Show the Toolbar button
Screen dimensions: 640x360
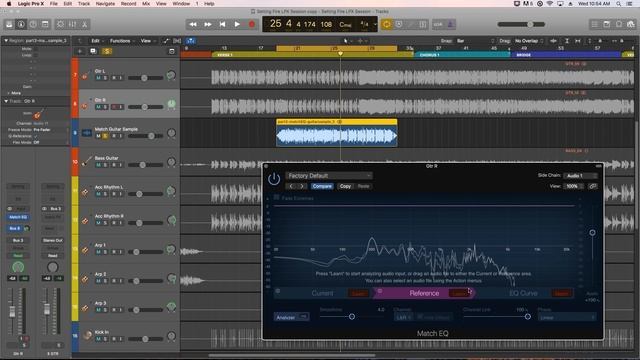tap(45, 24)
